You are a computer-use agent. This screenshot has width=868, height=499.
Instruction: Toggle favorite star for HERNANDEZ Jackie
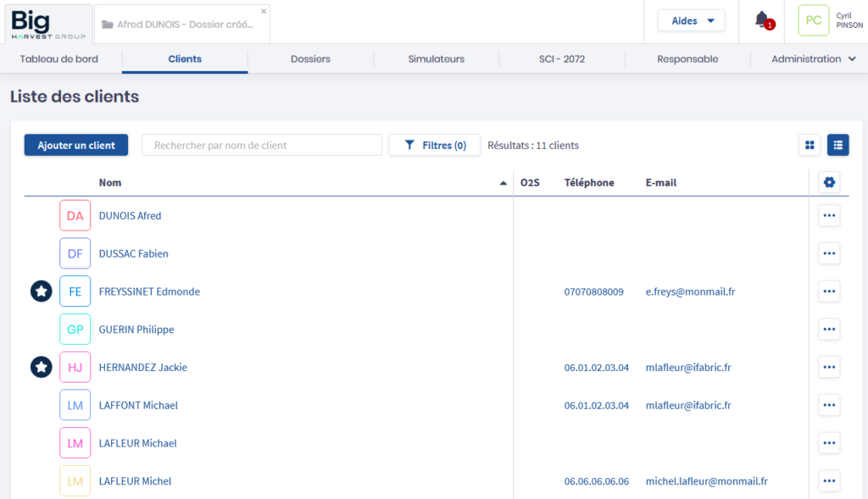[x=42, y=368]
